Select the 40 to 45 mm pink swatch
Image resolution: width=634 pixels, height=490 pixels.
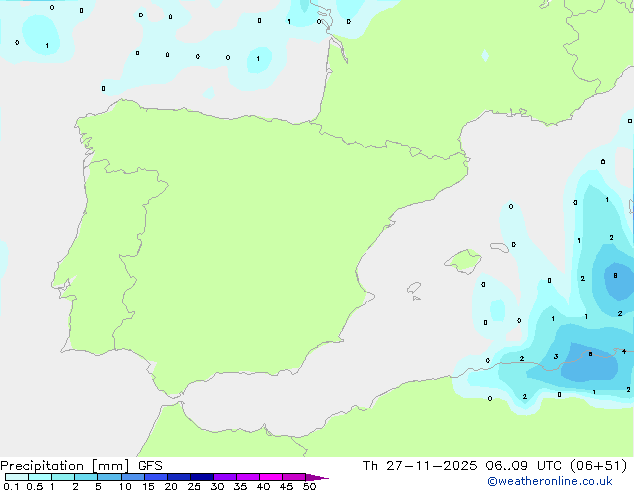pos(271,477)
